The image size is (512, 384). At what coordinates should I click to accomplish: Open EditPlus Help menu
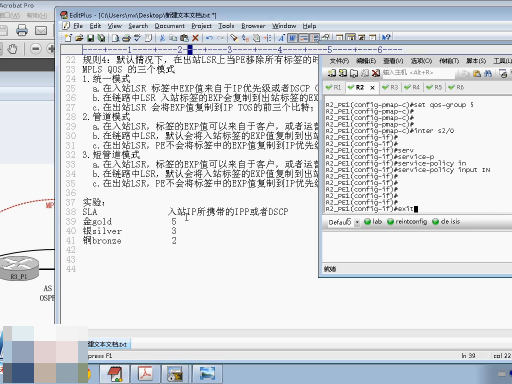pos(309,26)
